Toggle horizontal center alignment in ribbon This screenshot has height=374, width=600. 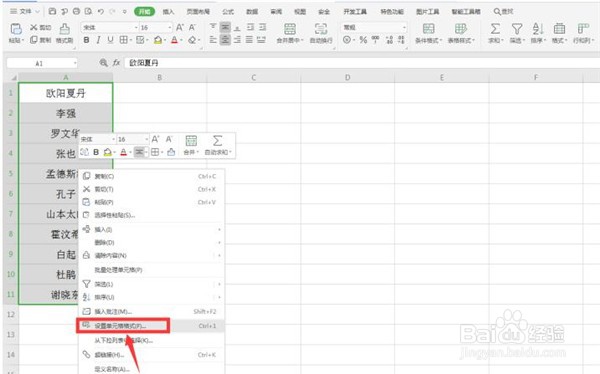point(225,39)
